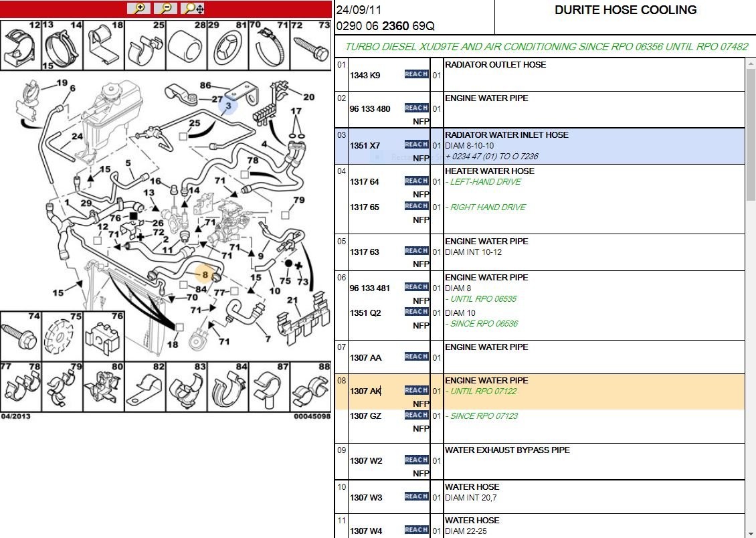The height and width of the screenshot is (538, 756).
Task: Open worm clamp thumbnail numbered 70/71
Action: pos(270,46)
